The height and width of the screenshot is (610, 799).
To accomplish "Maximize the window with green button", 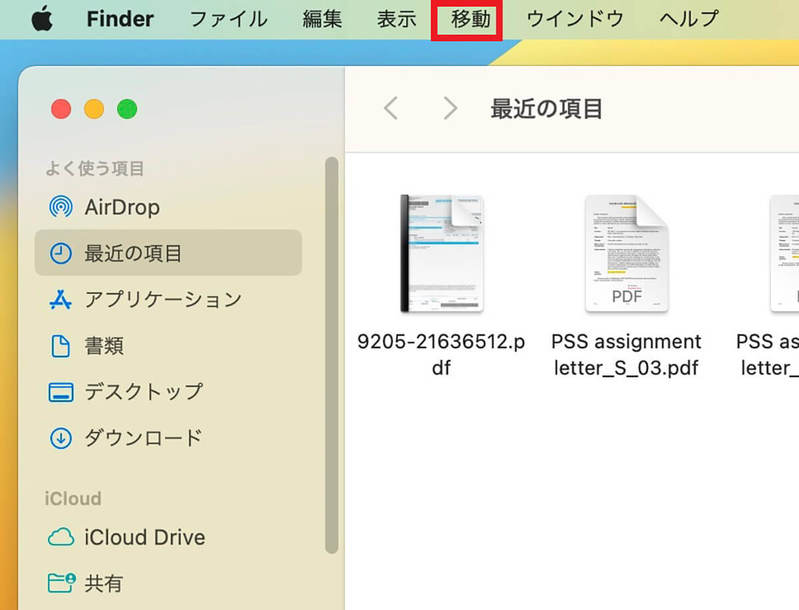I will point(127,109).
